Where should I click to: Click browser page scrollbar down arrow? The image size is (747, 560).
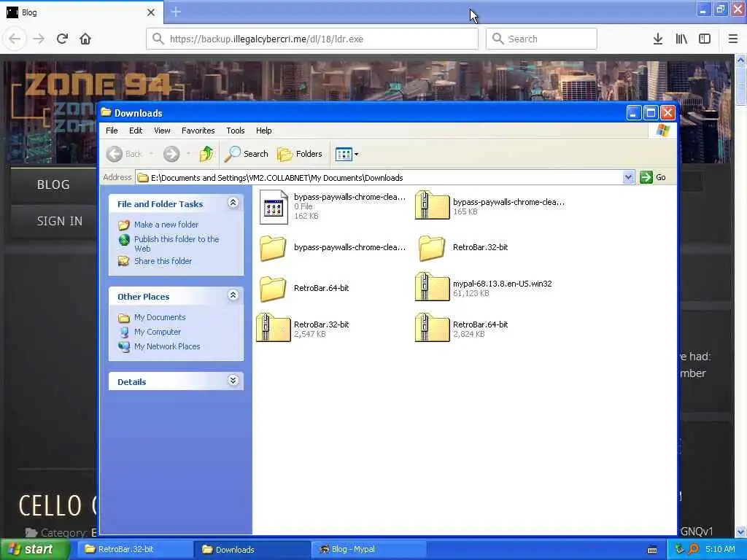(740, 532)
